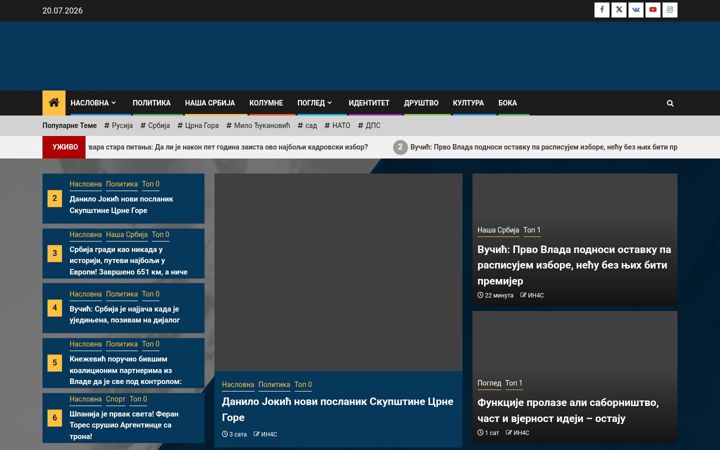Click the date 20.07.2026 in top bar
The width and height of the screenshot is (720, 450).
62,11
